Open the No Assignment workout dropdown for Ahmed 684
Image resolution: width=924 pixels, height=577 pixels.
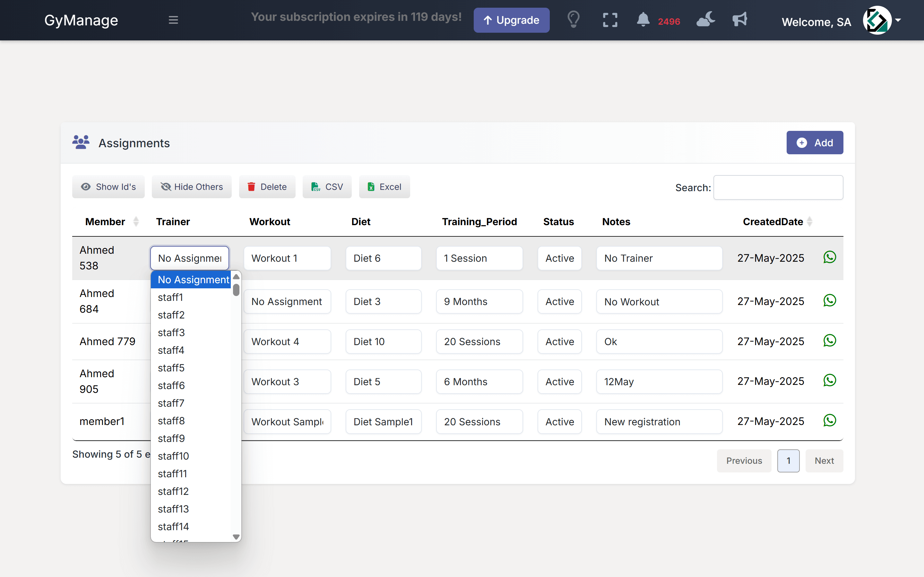(x=287, y=301)
